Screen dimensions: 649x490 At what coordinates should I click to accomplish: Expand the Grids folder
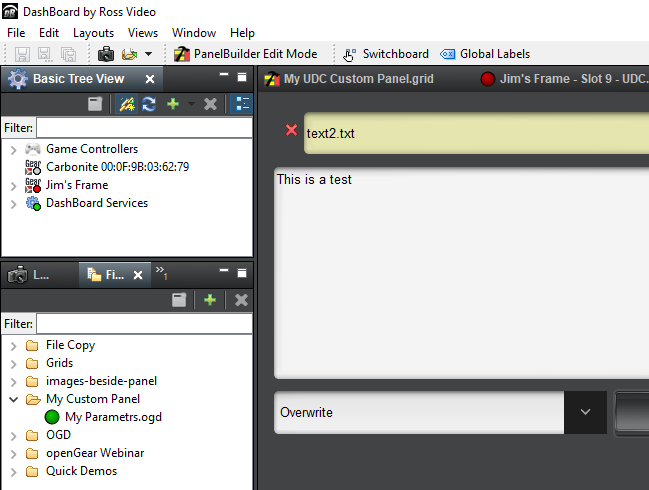(x=13, y=363)
